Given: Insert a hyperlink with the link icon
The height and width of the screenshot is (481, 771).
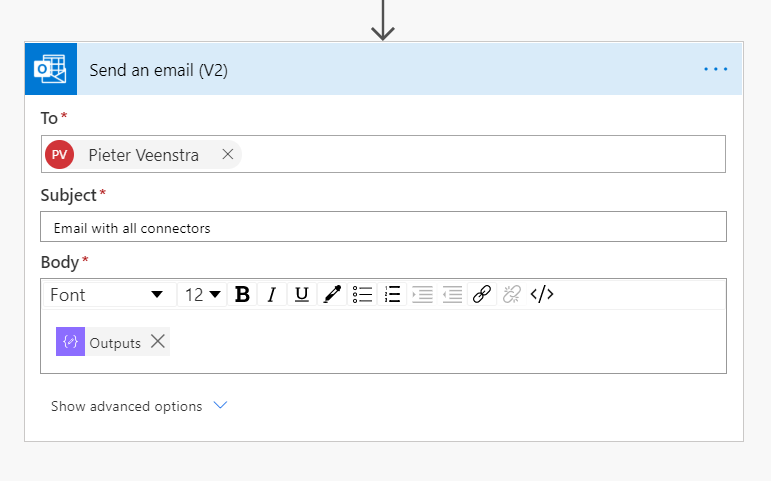Looking at the screenshot, I should tap(482, 295).
